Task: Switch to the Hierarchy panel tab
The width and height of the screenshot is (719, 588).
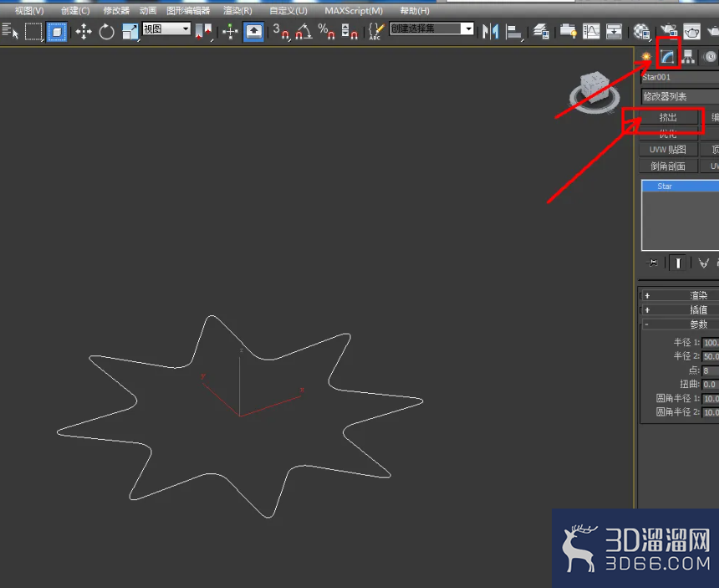Action: [688, 57]
